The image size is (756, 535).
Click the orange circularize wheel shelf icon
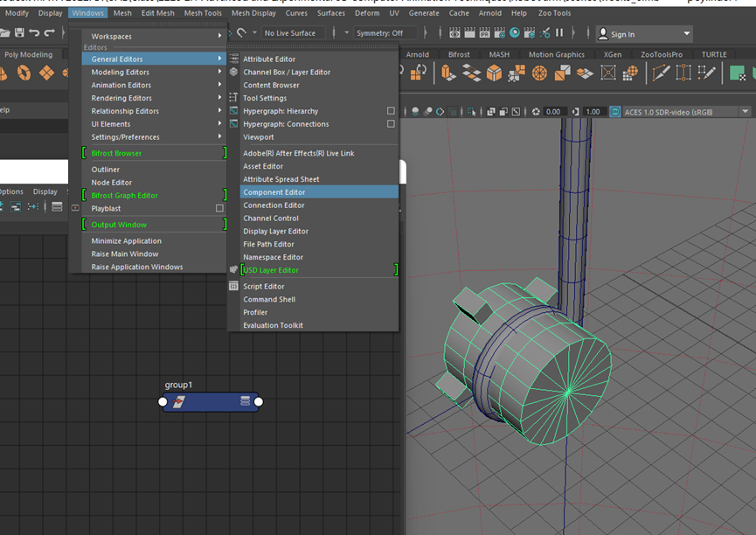pyautogui.click(x=539, y=73)
